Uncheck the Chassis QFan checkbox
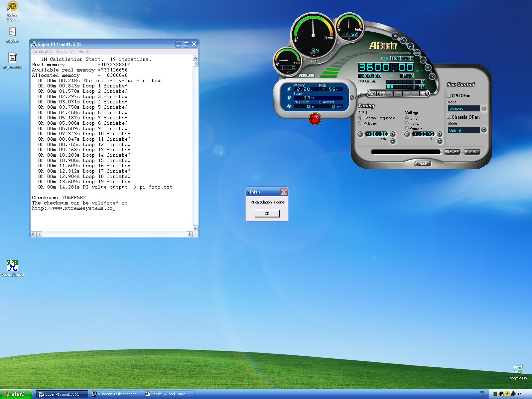 pyautogui.click(x=449, y=117)
